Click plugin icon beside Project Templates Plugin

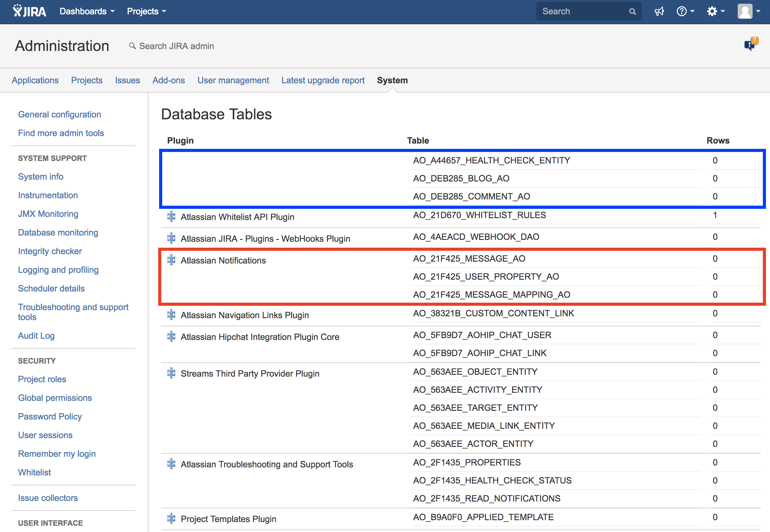(x=171, y=518)
